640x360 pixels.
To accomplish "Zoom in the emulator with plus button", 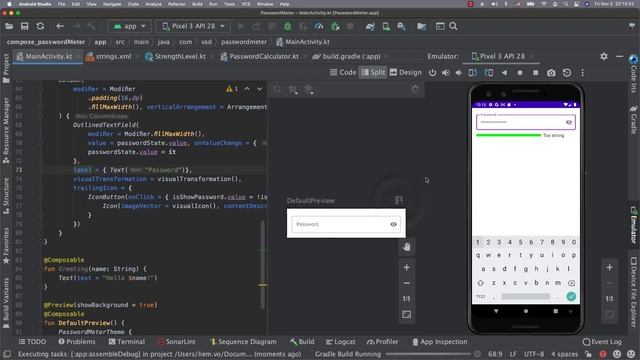I will coord(609,267).
